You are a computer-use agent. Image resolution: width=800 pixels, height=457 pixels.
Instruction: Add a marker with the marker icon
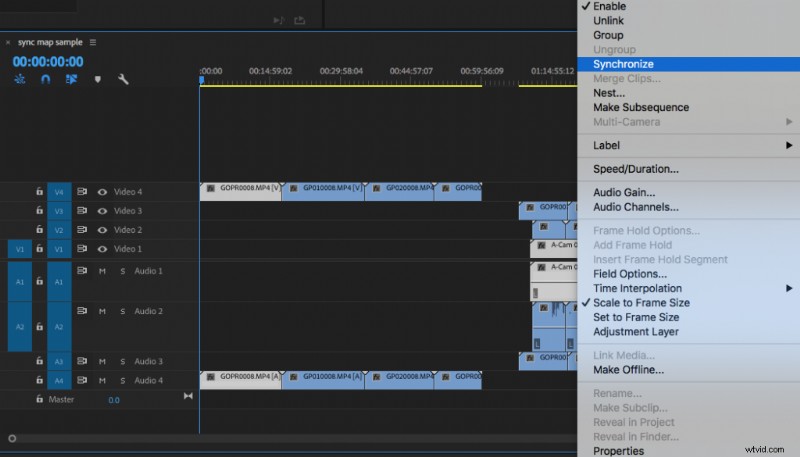point(97,79)
